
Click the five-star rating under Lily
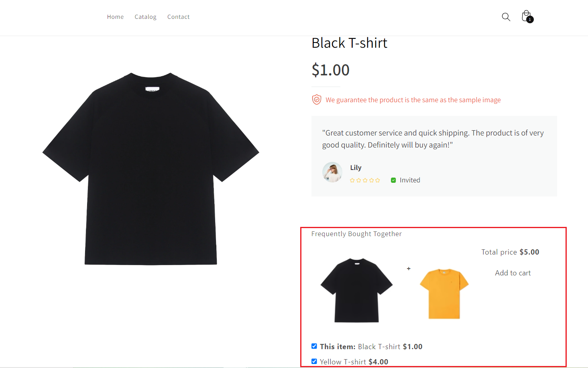click(365, 180)
